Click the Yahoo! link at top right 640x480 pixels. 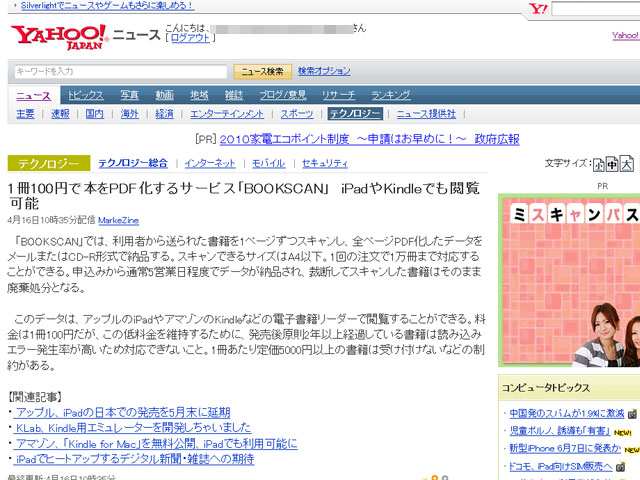click(x=626, y=36)
